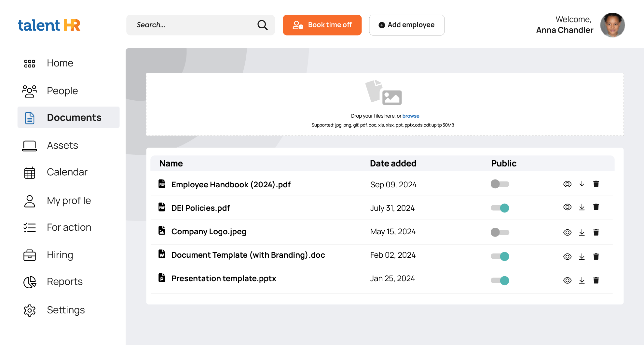
Task: Open Anna Chandler's profile avatar
Action: pyautogui.click(x=612, y=25)
